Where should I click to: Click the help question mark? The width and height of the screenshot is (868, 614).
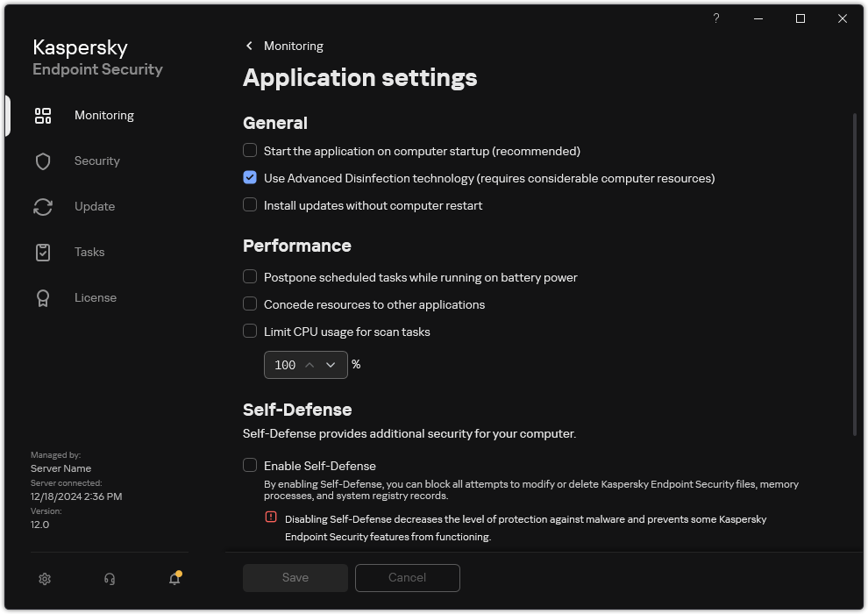(715, 18)
